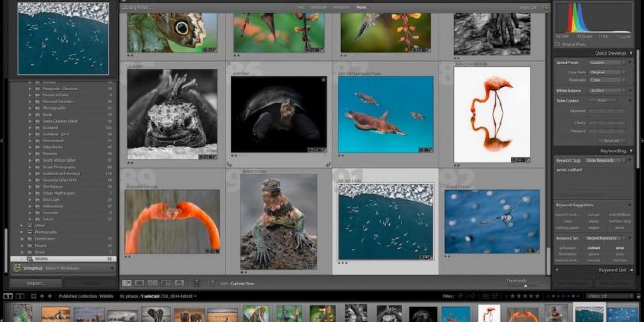Open the Street Photography collection

[59, 167]
